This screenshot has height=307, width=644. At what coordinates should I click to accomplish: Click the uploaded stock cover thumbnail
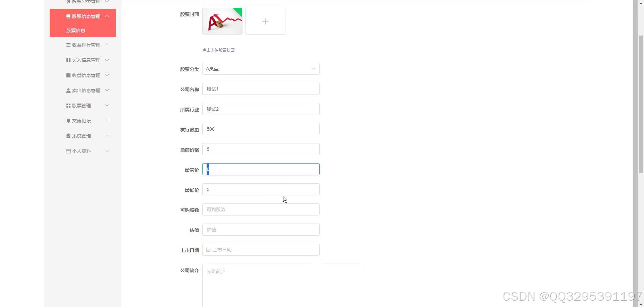tap(222, 21)
